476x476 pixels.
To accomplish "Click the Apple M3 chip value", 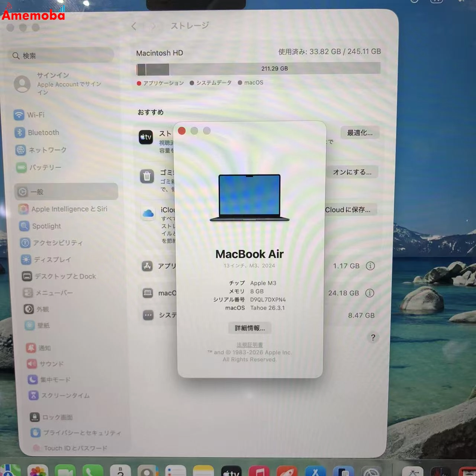I will (263, 283).
